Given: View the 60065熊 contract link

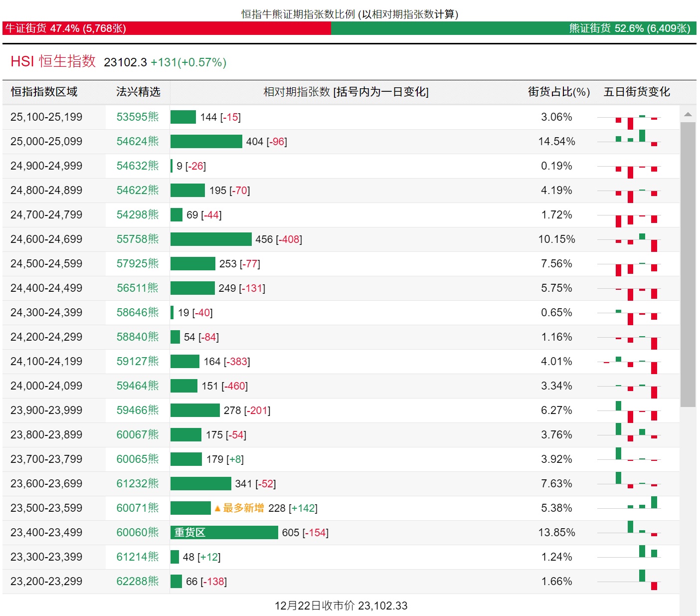Looking at the screenshot, I should coord(138,459).
